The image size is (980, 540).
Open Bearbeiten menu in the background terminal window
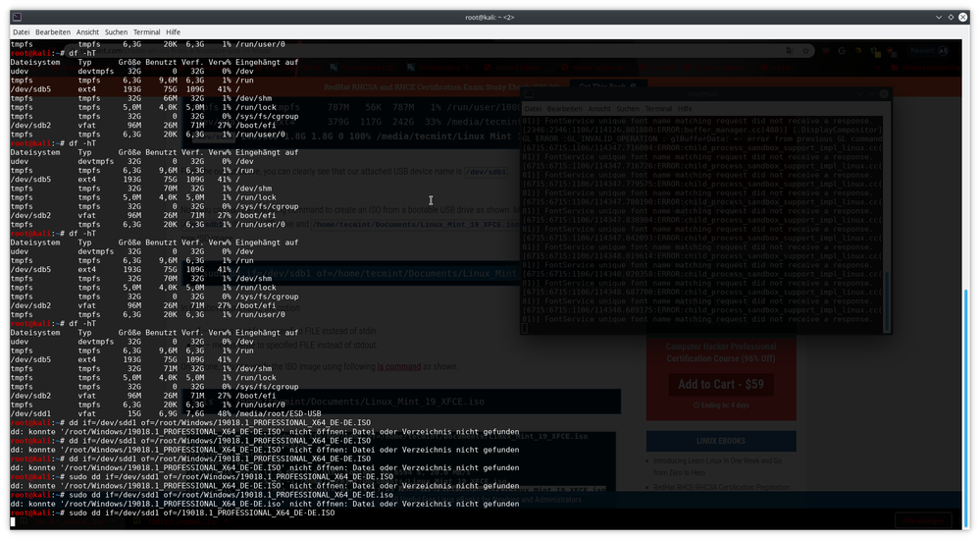click(564, 109)
